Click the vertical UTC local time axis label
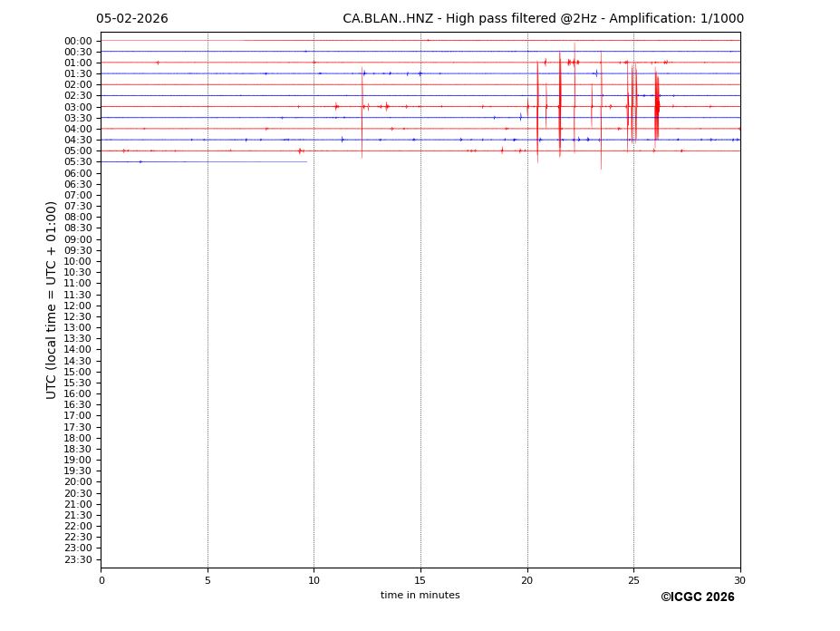This screenshot has height=631, width=840. tap(53, 299)
